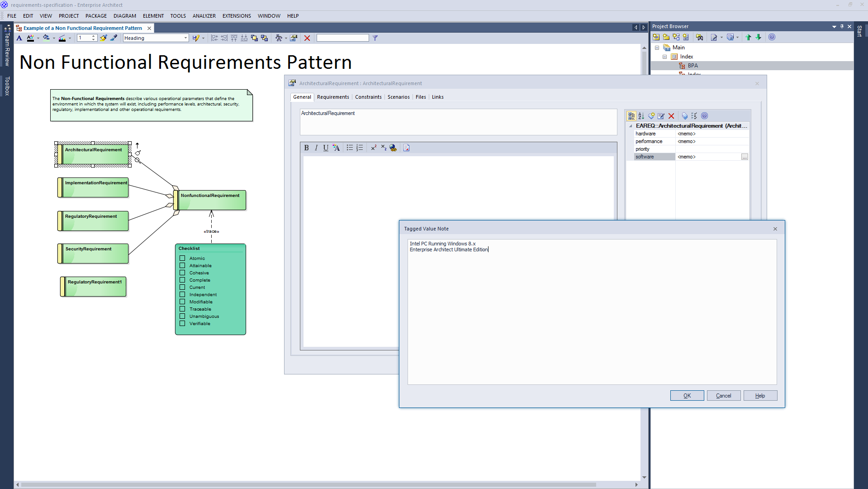This screenshot has height=489, width=868.
Task: Open the line color dropdown arrow
Action: pos(70,38)
